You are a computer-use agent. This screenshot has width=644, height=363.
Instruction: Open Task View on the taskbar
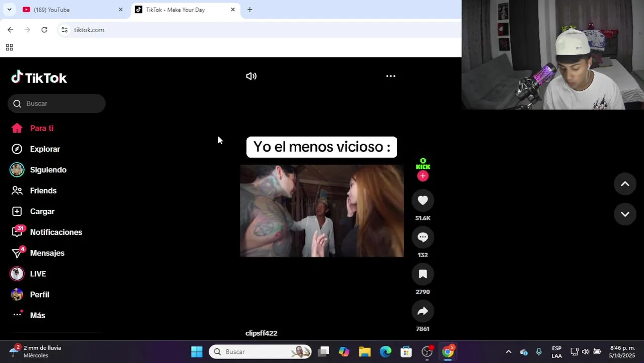[324, 352]
